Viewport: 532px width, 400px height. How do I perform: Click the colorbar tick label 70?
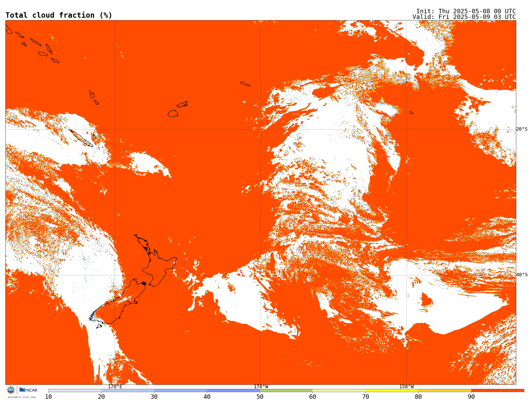coord(366,397)
